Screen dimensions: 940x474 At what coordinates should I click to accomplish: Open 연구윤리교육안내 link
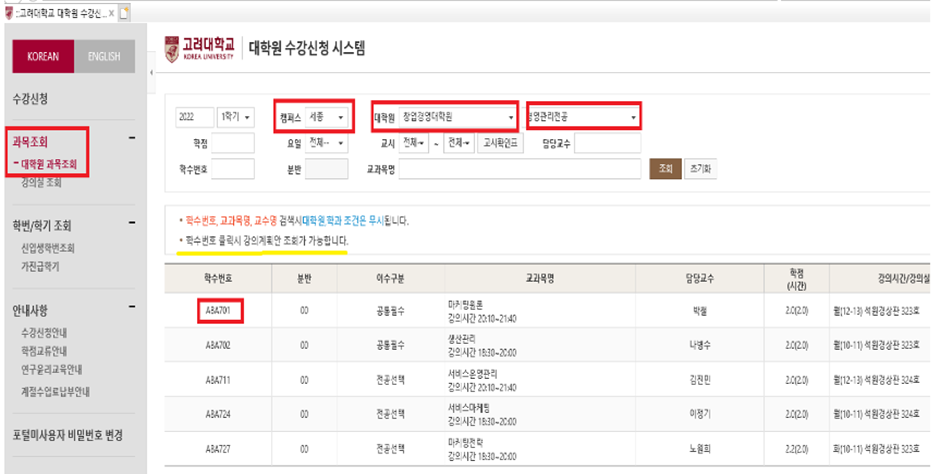pyautogui.click(x=52, y=370)
